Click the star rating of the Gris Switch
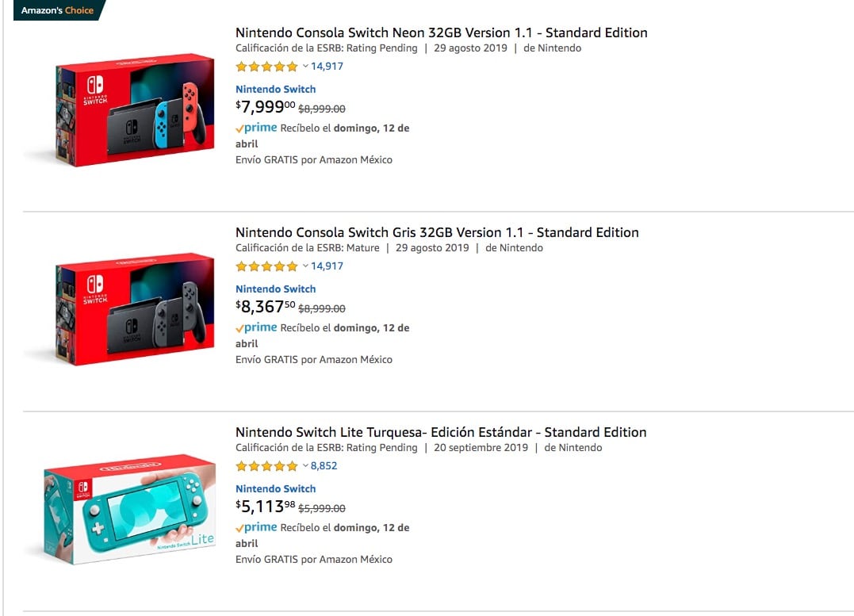854x616 pixels. [x=266, y=266]
